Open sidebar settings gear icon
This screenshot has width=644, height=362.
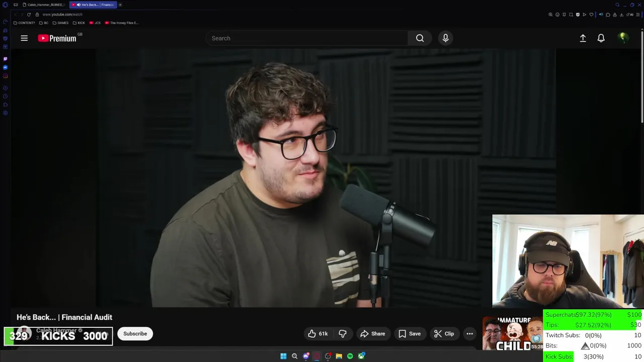5,113
